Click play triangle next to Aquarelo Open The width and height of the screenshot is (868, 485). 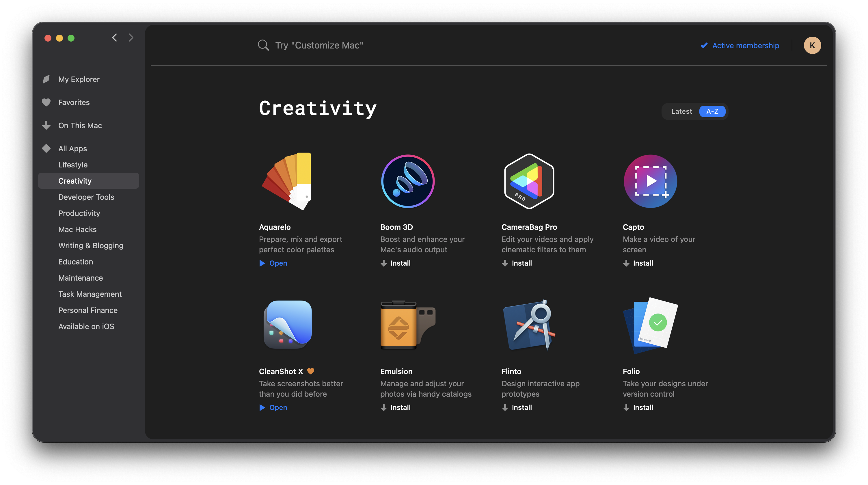click(x=262, y=263)
